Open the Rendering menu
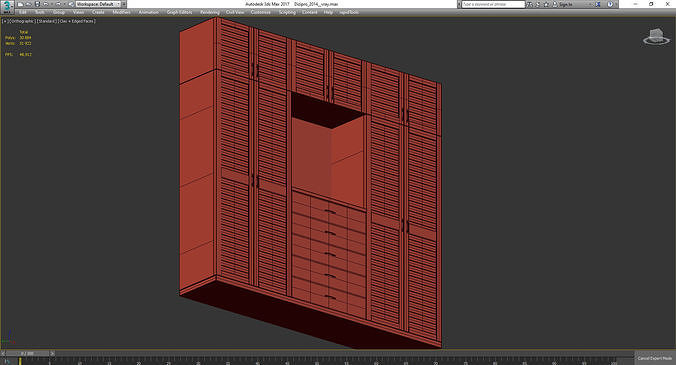This screenshot has width=676, height=365. (x=210, y=12)
